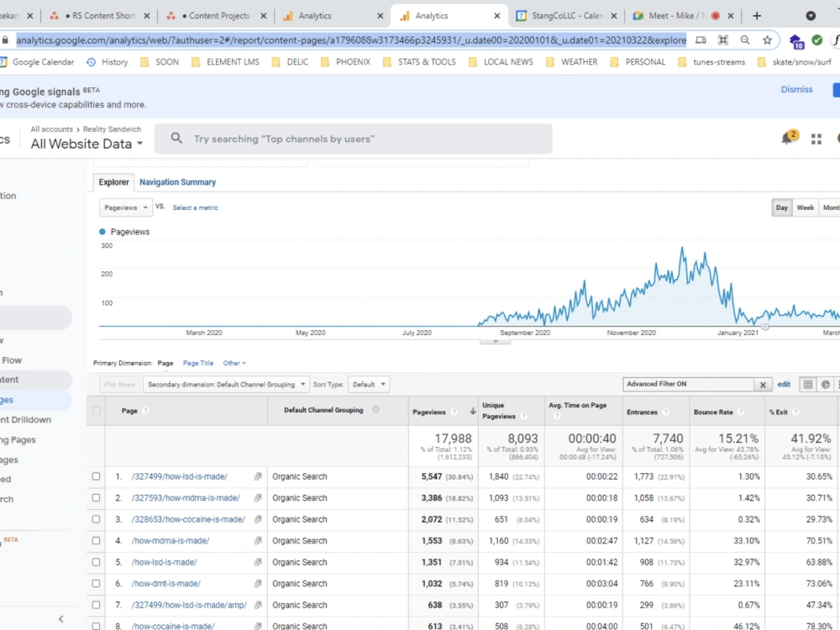Click Entrances column help icon
This screenshot has height=630, width=840.
point(666,412)
